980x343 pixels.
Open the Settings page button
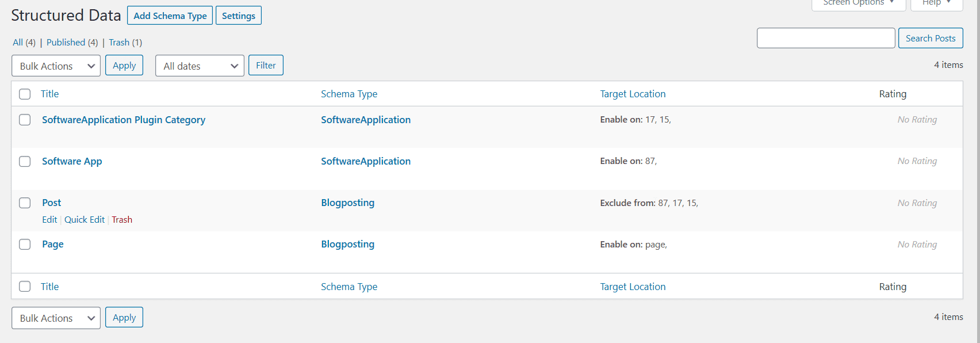pos(238,16)
